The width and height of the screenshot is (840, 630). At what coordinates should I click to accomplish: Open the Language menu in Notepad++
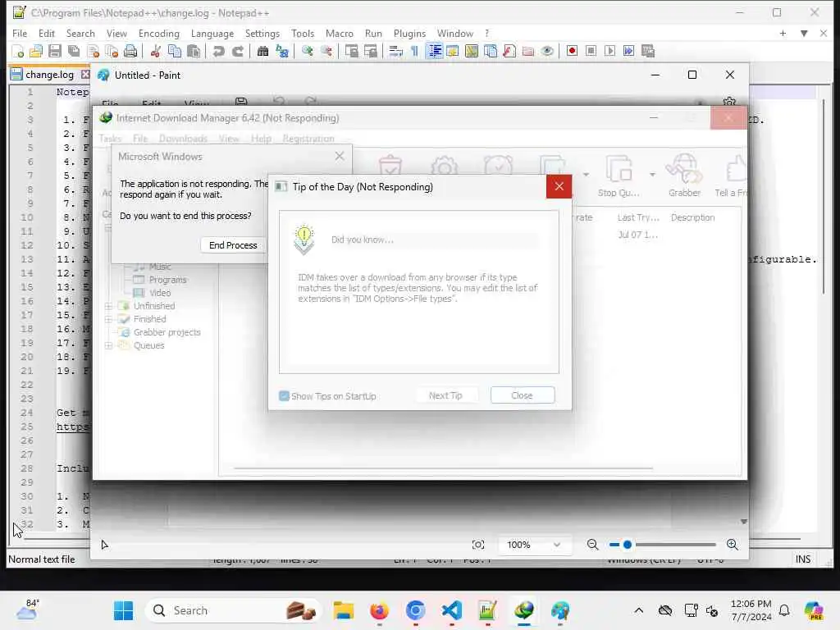click(x=212, y=33)
